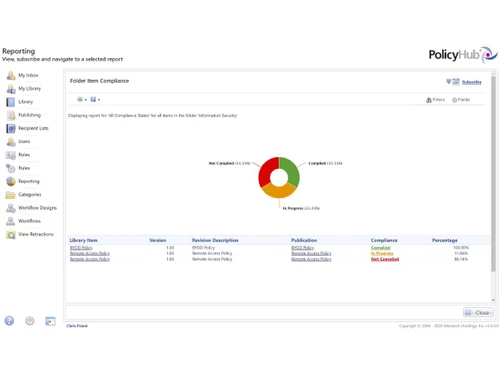The image size is (500, 375).
Task: Open My Library in the sidebar
Action: (24, 89)
